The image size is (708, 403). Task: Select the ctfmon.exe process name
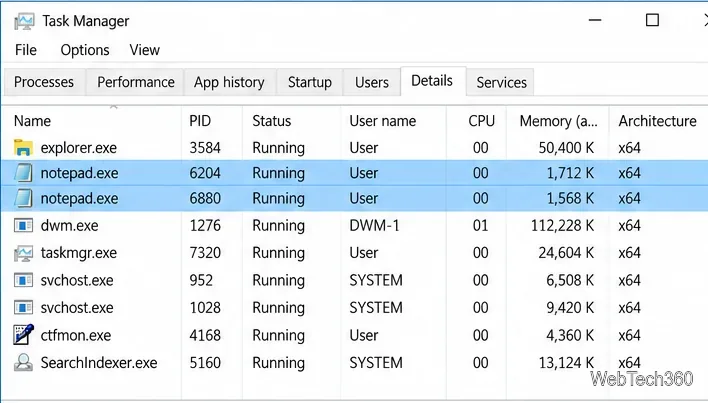tap(75, 335)
